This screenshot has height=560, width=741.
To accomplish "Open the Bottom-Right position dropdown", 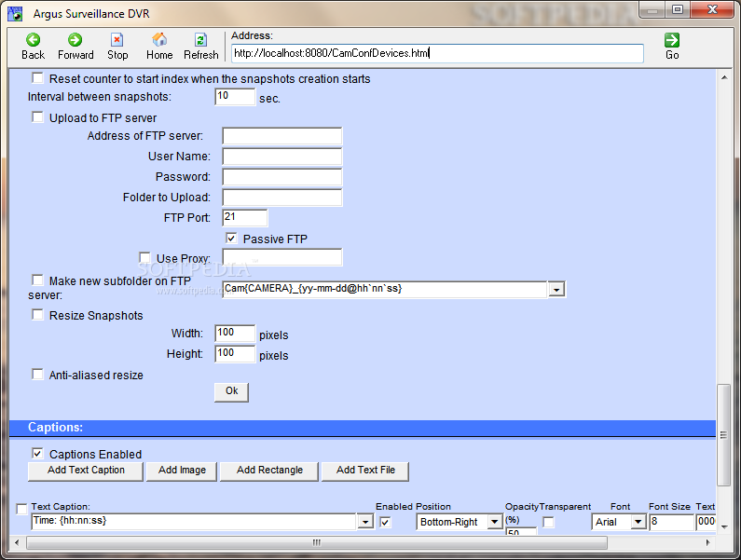I will (x=494, y=522).
